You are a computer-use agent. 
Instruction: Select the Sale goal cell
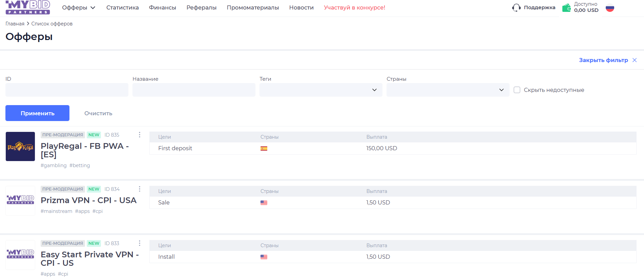tap(164, 202)
